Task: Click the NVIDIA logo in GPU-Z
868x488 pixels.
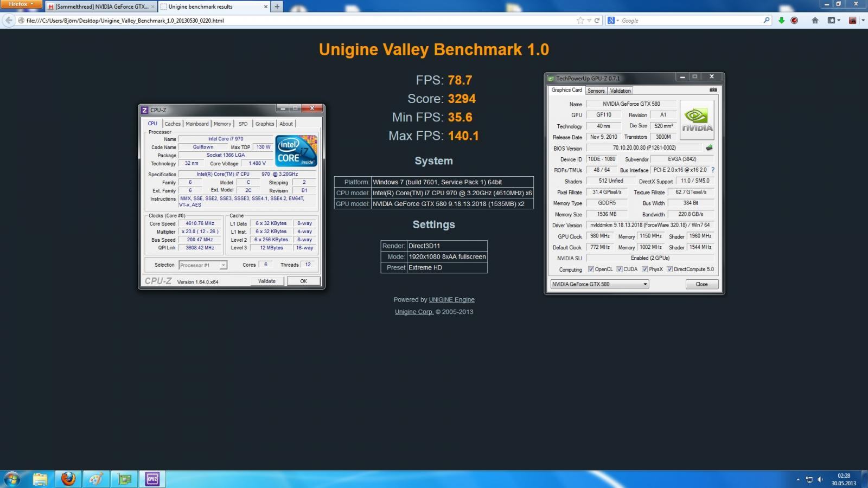Action: point(697,120)
